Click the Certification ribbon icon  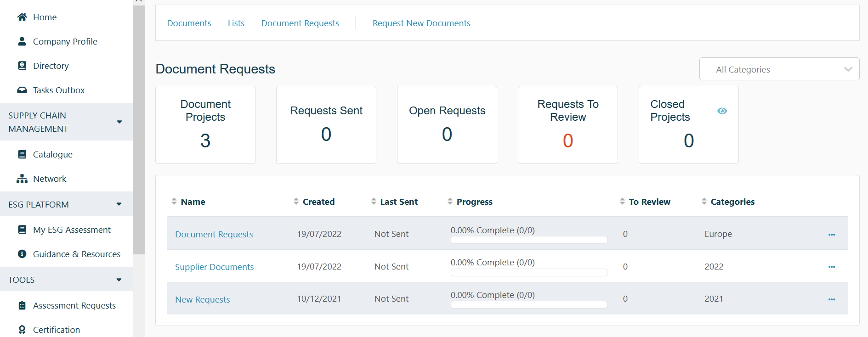(22, 330)
